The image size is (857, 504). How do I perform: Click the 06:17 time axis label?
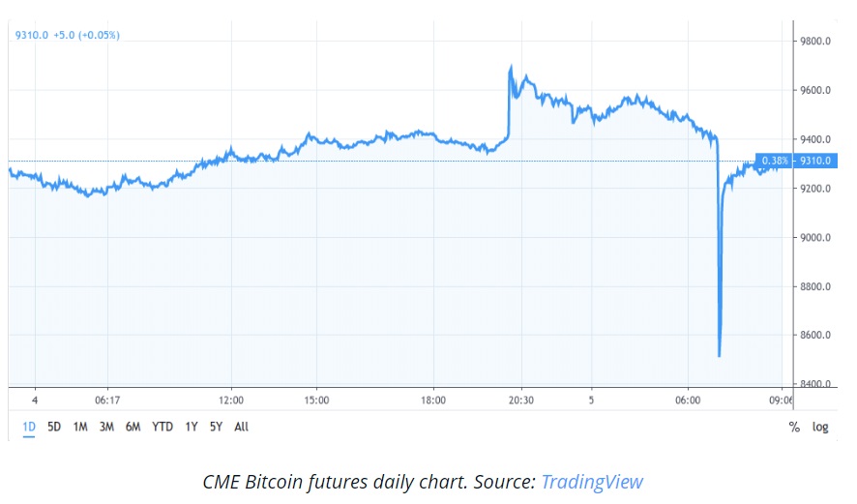[x=106, y=400]
